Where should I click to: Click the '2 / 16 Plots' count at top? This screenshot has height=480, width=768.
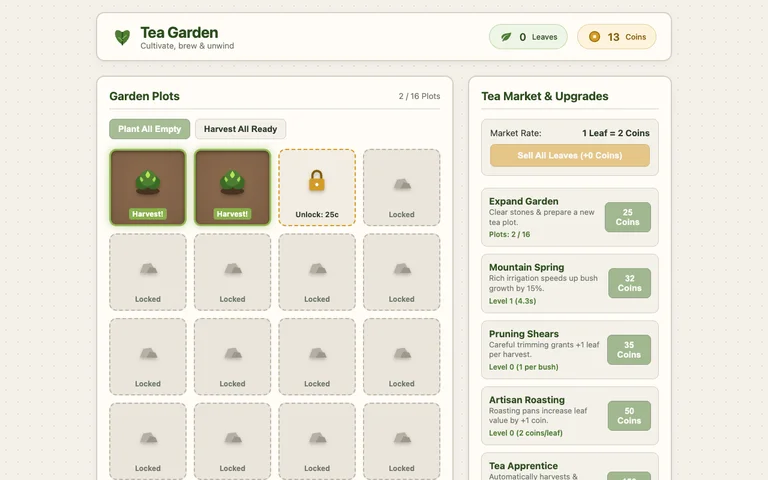pyautogui.click(x=419, y=96)
